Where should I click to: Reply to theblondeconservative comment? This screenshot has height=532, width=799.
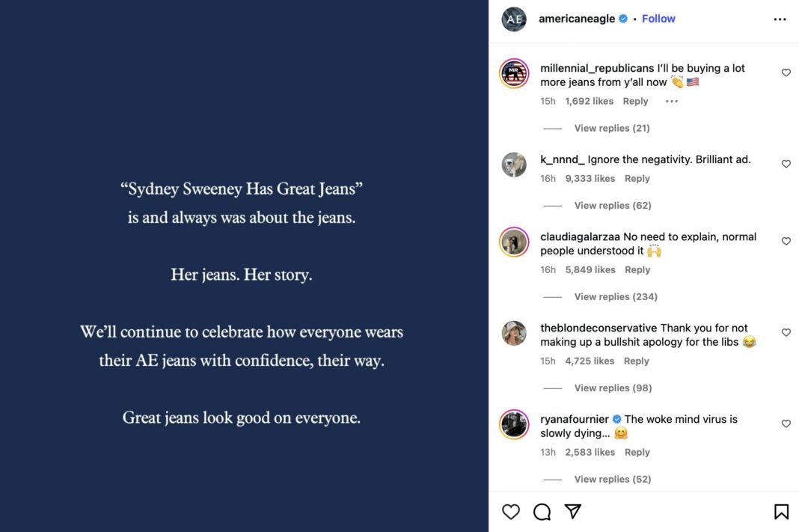[637, 361]
